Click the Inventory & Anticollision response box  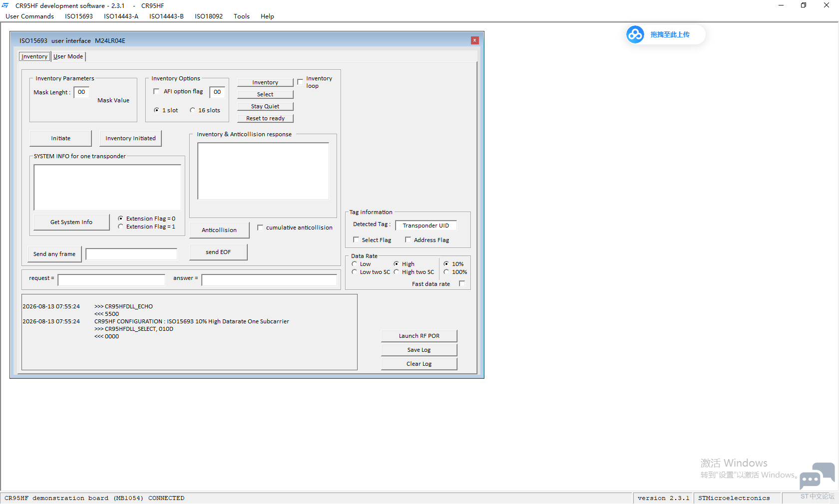click(263, 171)
